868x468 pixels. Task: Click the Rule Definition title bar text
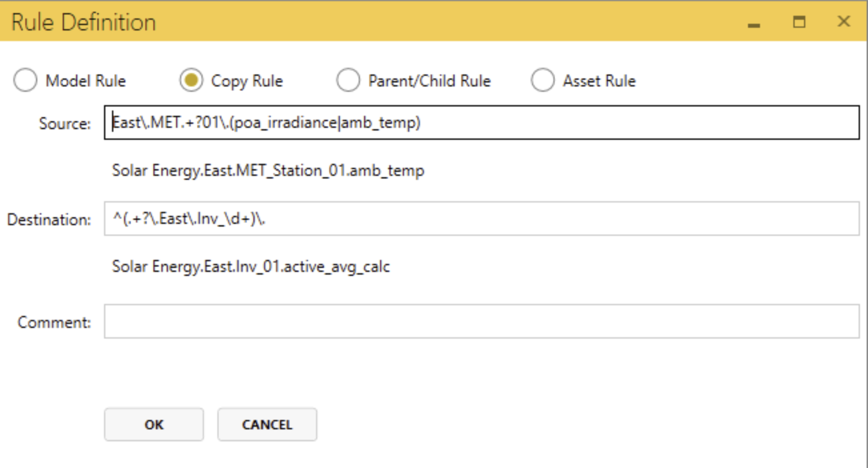click(x=84, y=23)
